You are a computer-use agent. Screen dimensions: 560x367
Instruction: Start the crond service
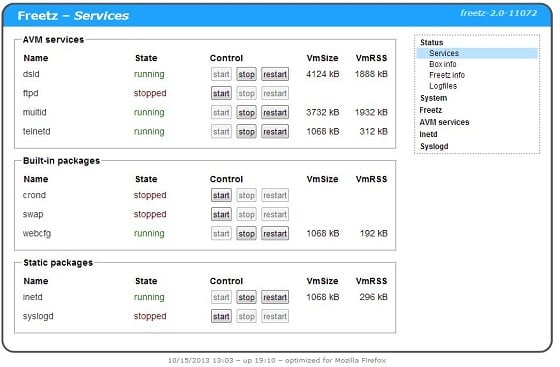tap(221, 195)
